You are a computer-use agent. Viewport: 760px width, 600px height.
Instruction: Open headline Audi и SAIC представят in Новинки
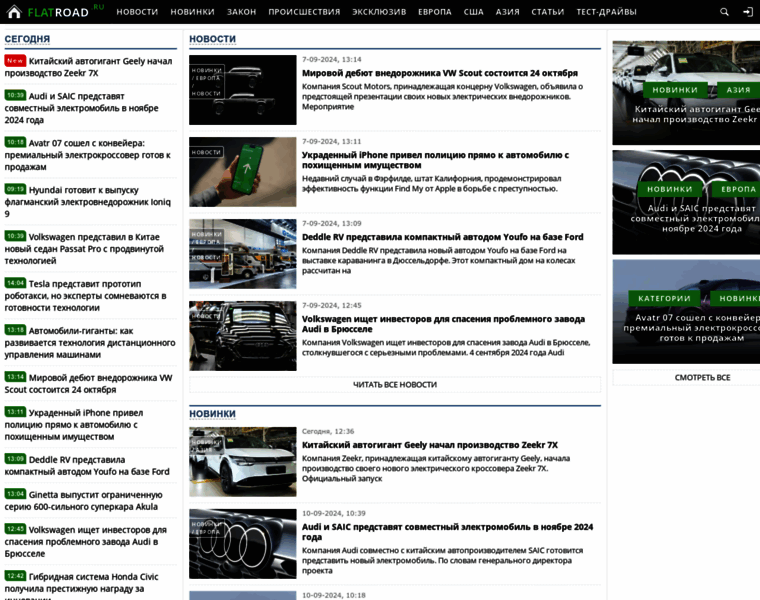tap(447, 532)
